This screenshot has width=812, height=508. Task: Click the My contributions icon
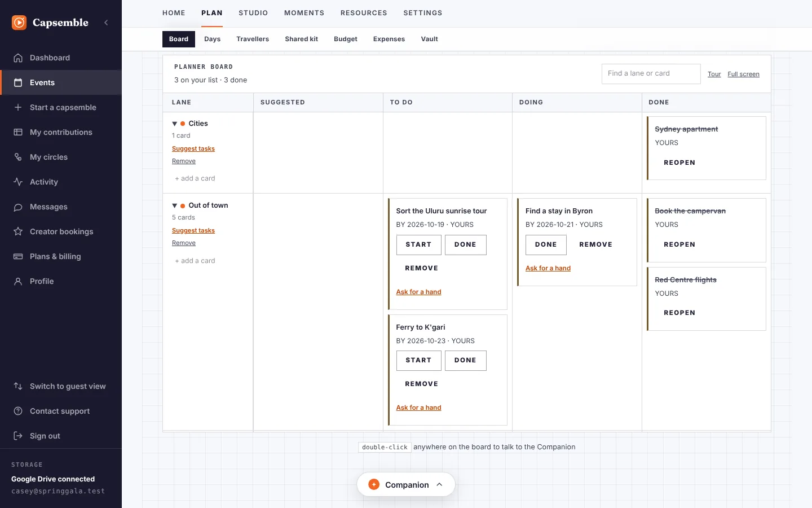click(18, 132)
